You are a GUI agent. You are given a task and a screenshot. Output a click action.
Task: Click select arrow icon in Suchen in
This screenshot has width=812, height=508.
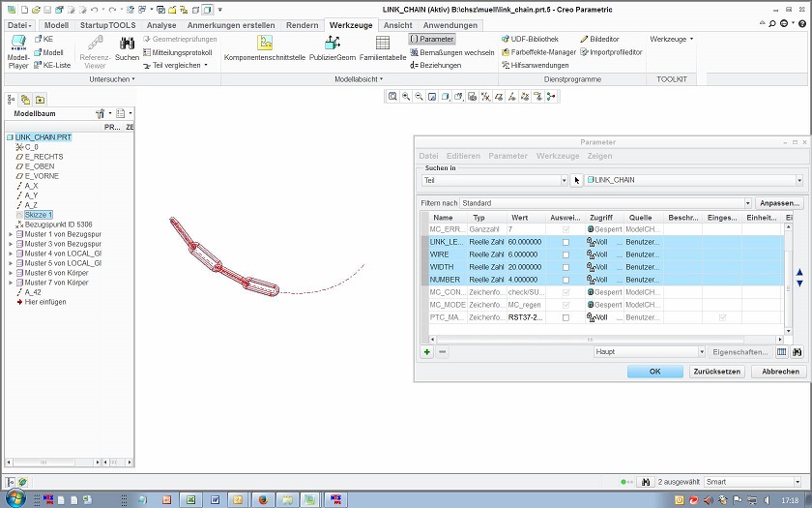[x=576, y=180]
